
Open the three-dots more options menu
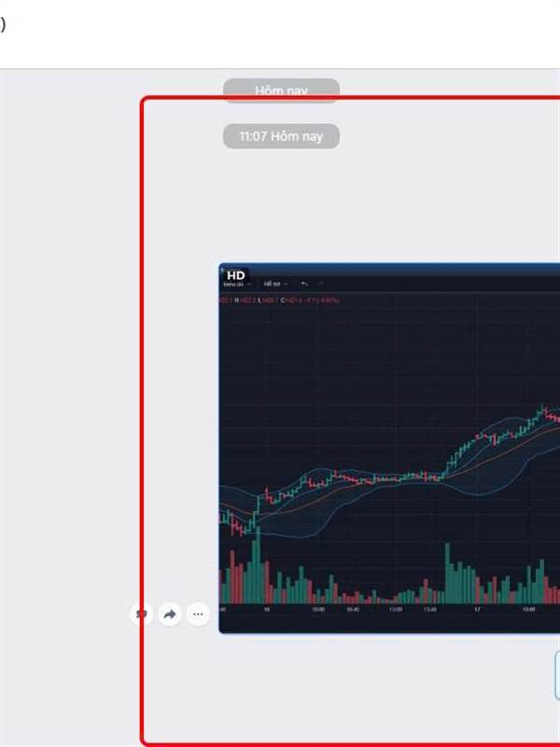pos(198,614)
